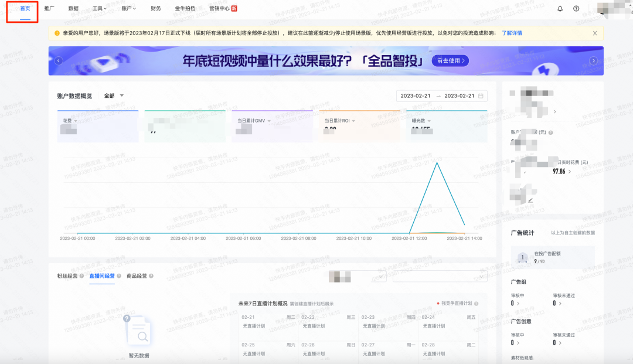Open 广告创意 审核中 count link
Image resolution: width=633 pixels, height=364 pixels.
click(x=515, y=343)
